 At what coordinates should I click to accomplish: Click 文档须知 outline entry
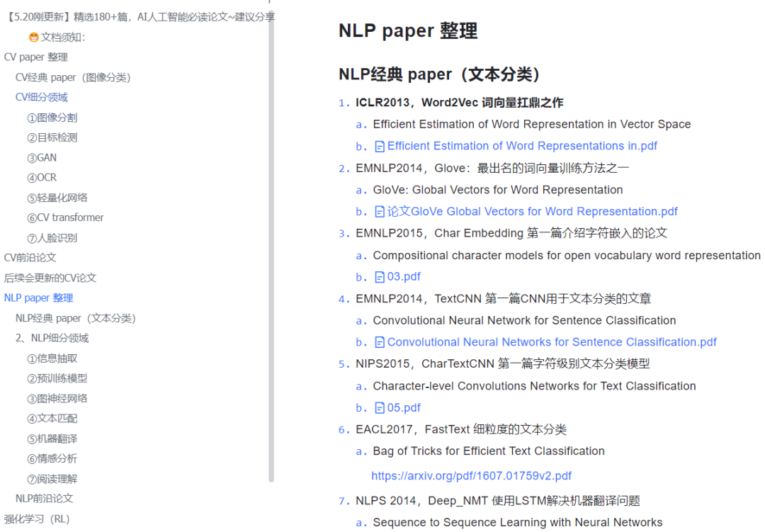[63, 37]
